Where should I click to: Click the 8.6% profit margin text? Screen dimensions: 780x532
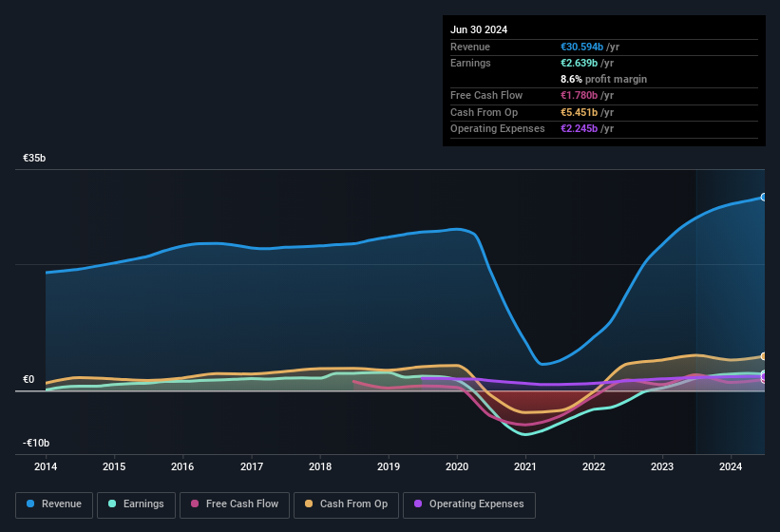pyautogui.click(x=603, y=80)
